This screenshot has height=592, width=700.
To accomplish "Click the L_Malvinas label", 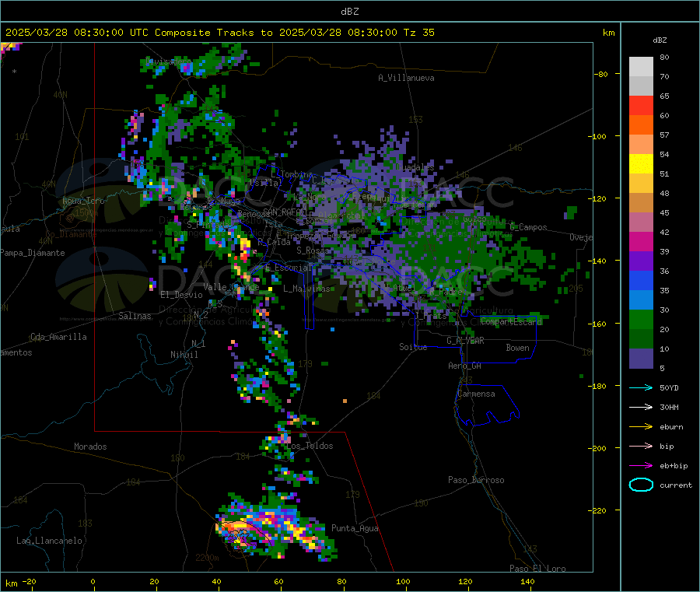I will click(306, 289).
